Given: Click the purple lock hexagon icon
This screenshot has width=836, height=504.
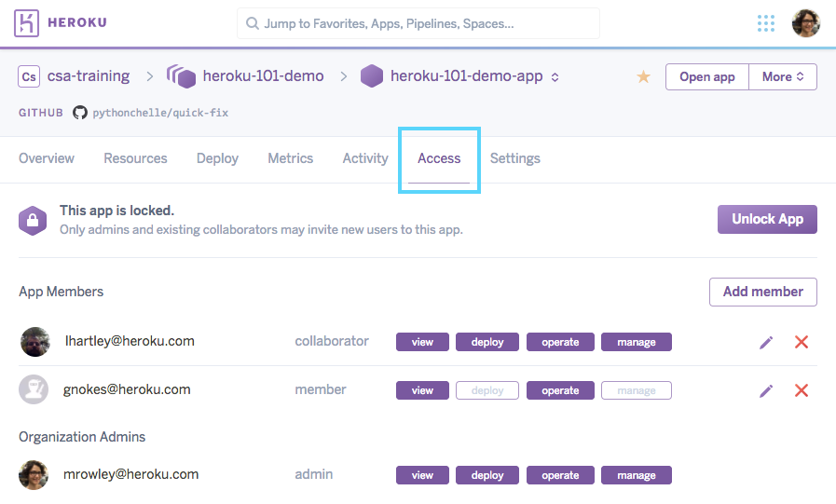Looking at the screenshot, I should (x=33, y=220).
